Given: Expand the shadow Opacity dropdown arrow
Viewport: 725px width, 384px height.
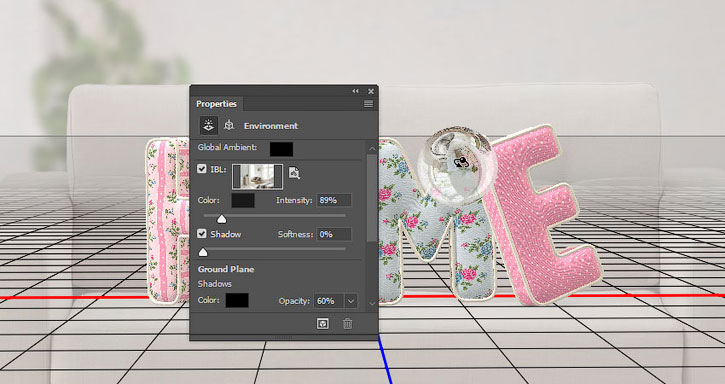Looking at the screenshot, I should 351,301.
